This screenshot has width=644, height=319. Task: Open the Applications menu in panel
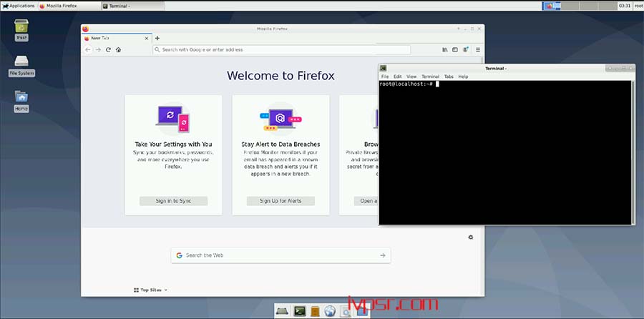(x=19, y=6)
